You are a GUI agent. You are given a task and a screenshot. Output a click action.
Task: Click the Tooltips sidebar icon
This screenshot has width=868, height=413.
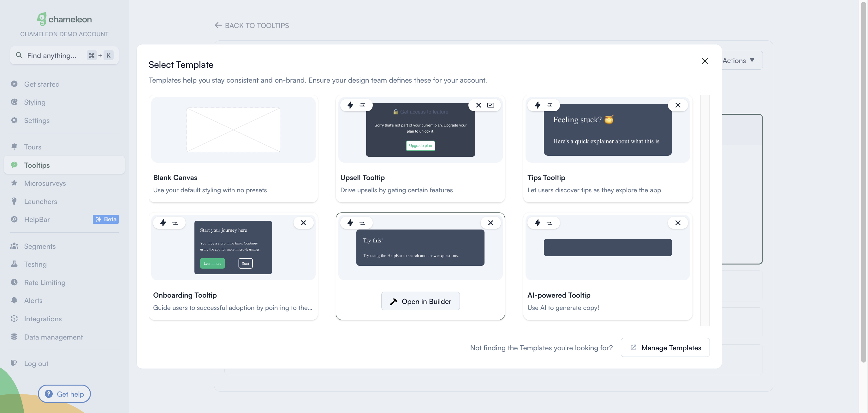(x=14, y=164)
